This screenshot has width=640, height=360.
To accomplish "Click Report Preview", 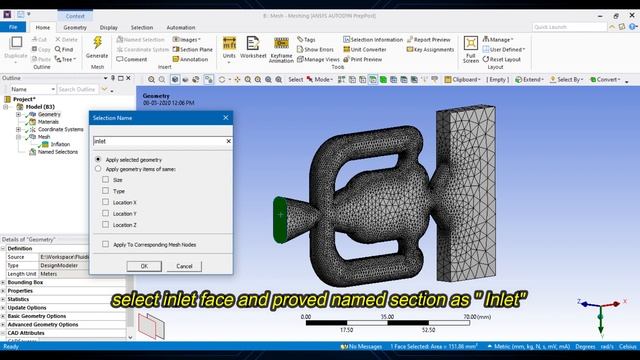I will [x=429, y=40].
